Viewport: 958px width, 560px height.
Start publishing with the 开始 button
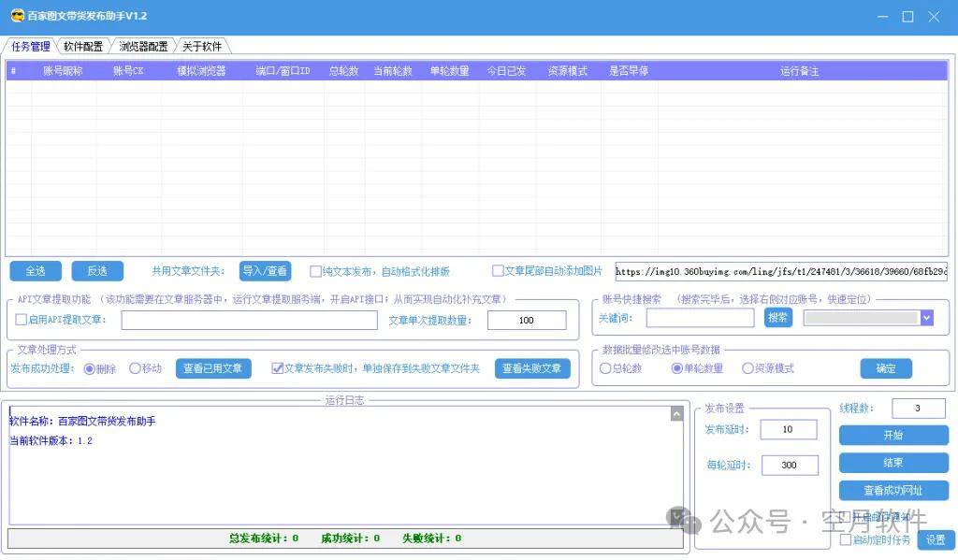893,436
